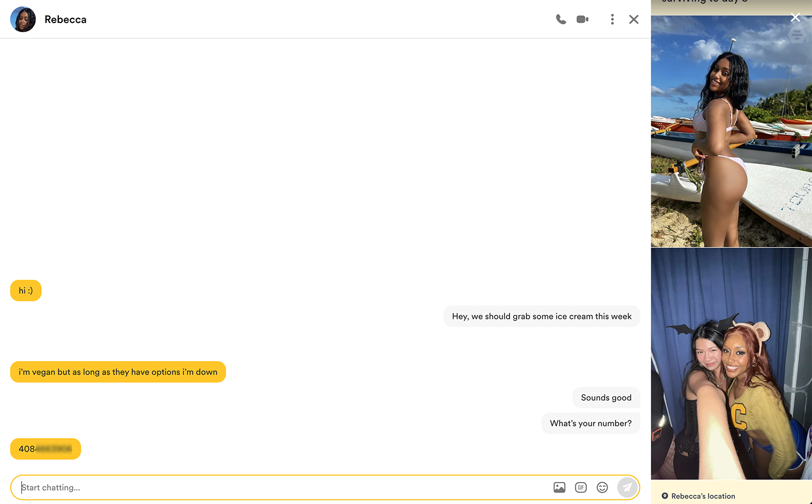Screen dimensions: 812x504
Task: Click the name Rebecca in chat header
Action: pyautogui.click(x=65, y=20)
